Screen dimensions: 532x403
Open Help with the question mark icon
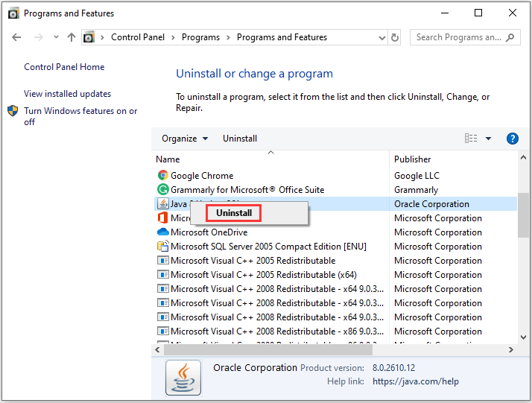coord(513,139)
